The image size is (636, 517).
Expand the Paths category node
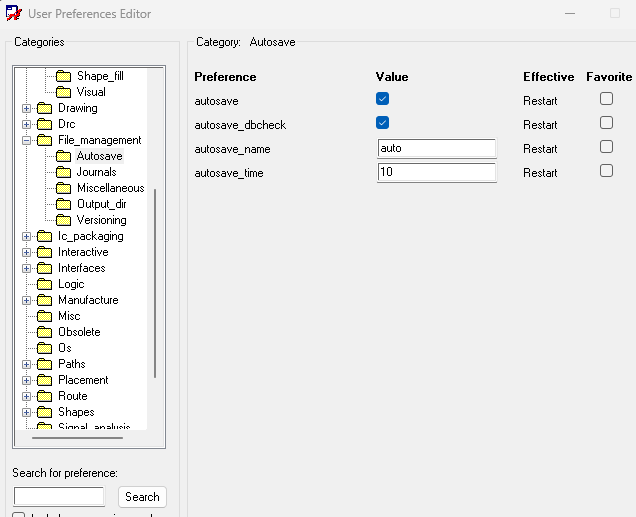(26, 364)
